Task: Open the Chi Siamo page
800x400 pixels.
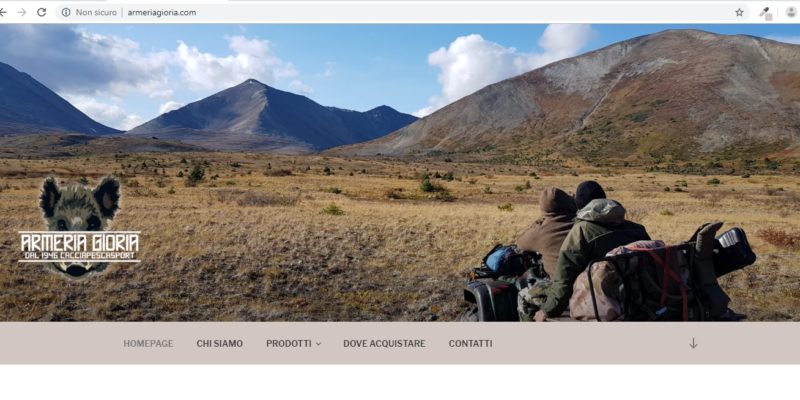Action: pyautogui.click(x=220, y=344)
